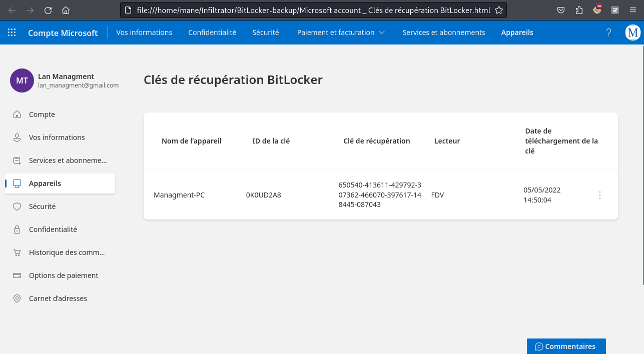644x354 pixels.
Task: Open Historique des comm... in the sidebar
Action: [60, 252]
